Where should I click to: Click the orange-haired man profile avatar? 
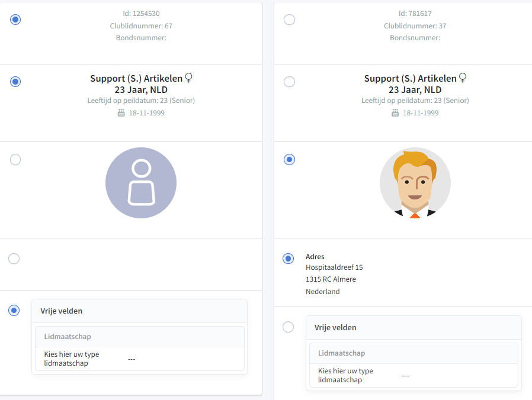[415, 183]
